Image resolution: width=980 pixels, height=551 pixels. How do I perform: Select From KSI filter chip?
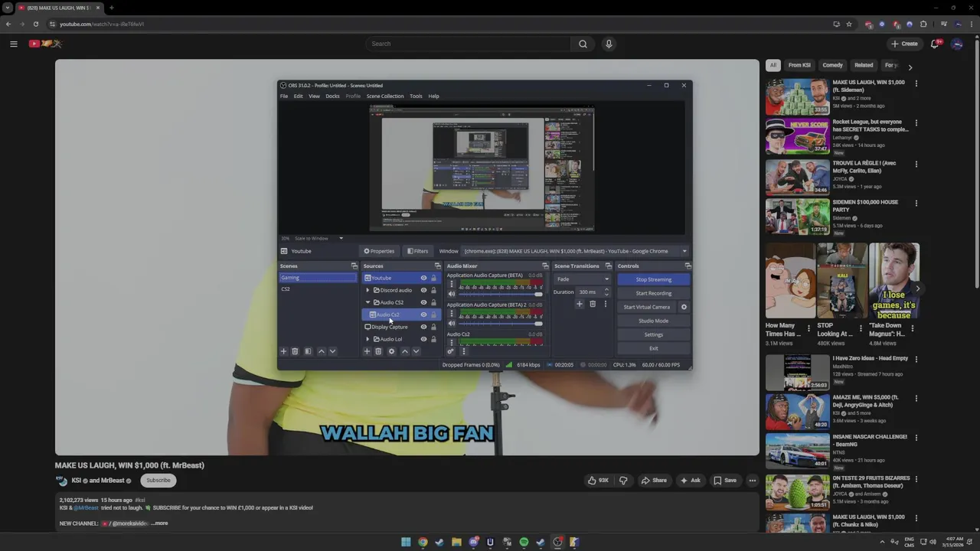(799, 65)
